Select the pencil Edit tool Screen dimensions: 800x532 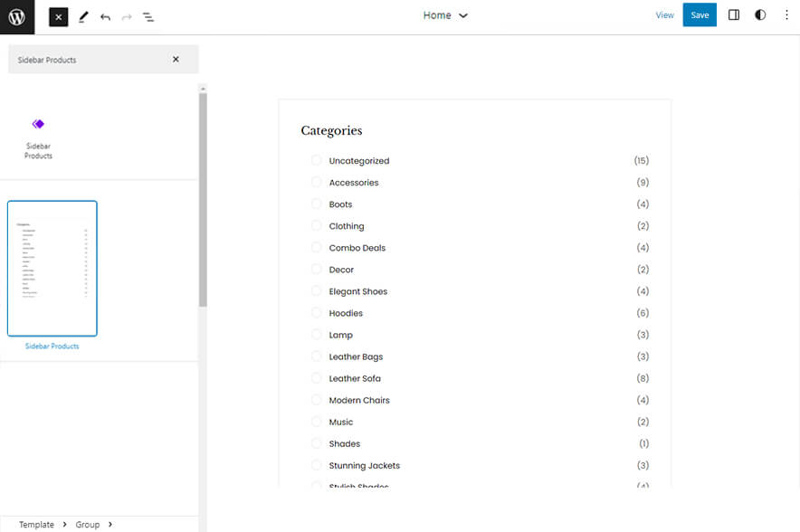(x=83, y=16)
